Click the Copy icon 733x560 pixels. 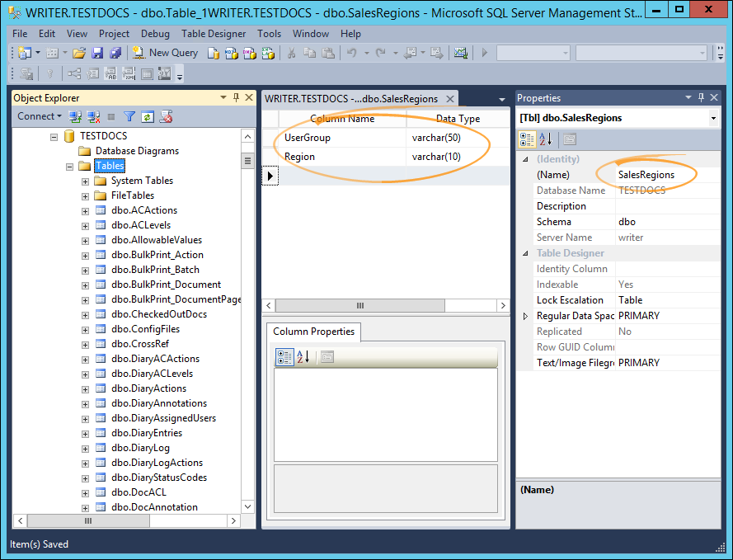pos(309,54)
